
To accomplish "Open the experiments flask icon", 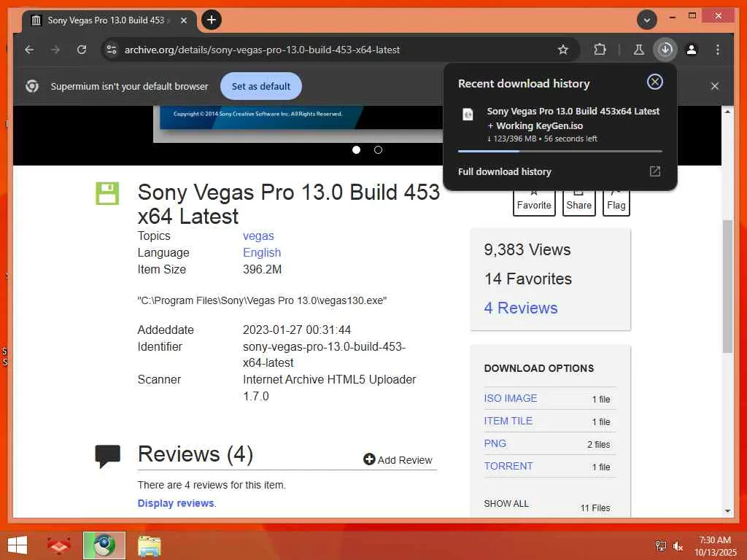I will pyautogui.click(x=639, y=50).
